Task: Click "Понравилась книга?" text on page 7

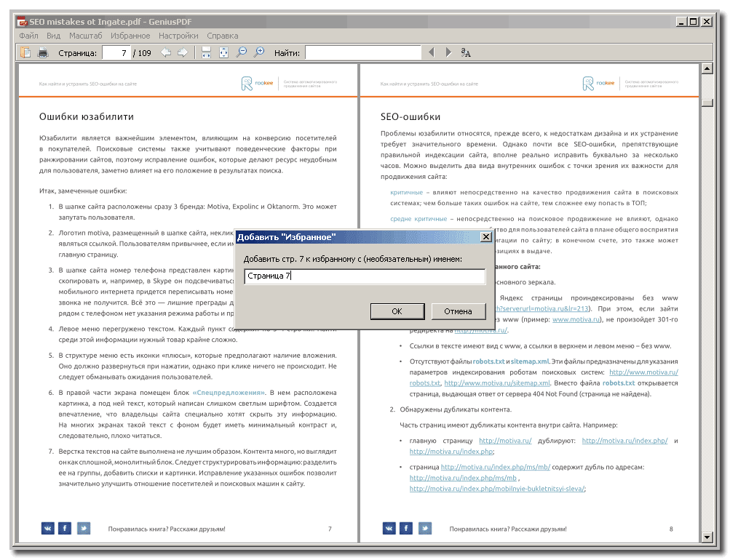Action: pyautogui.click(x=138, y=529)
